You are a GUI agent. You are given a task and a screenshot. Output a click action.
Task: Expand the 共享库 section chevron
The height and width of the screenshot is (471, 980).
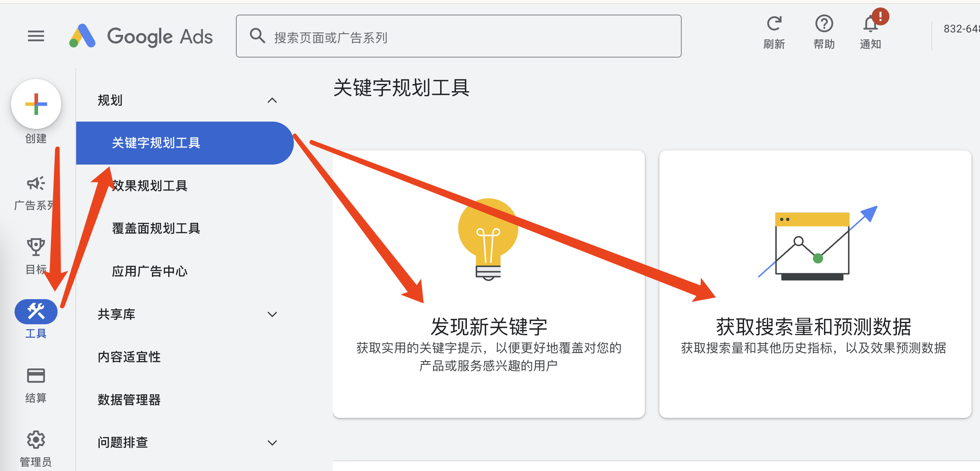coord(272,314)
